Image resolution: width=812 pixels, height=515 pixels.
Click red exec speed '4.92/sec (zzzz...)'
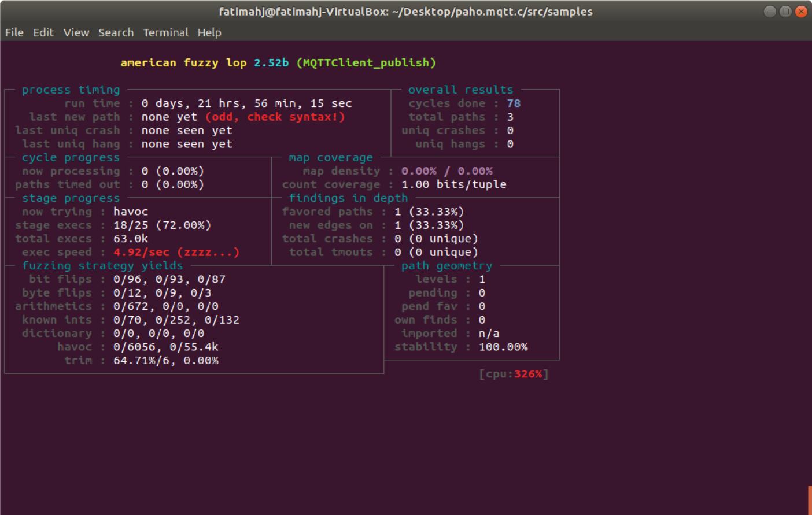click(x=176, y=252)
